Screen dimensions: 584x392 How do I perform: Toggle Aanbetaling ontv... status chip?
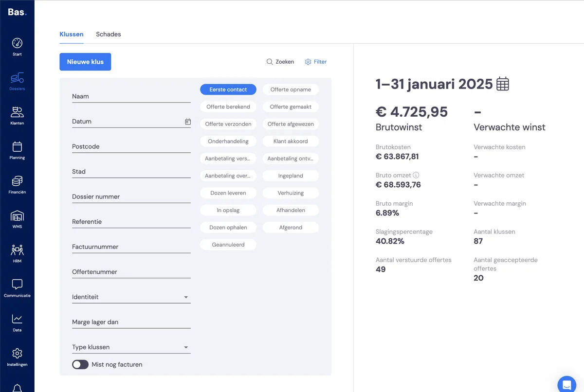(x=291, y=159)
